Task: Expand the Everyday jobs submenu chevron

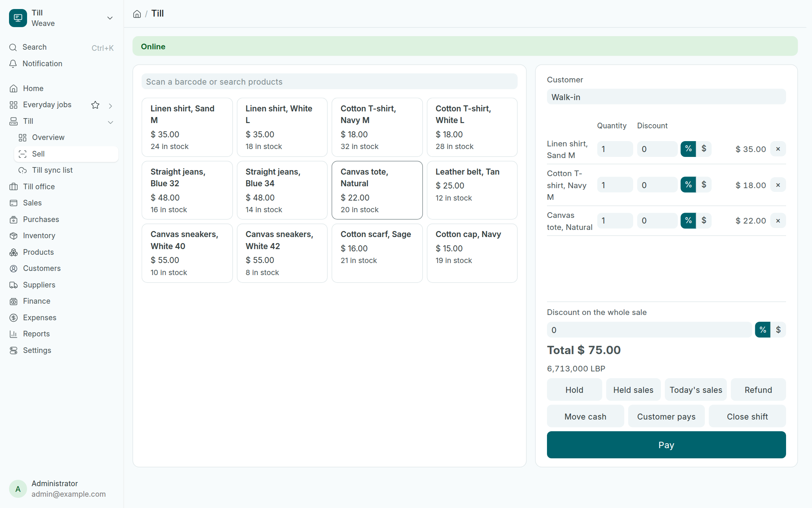Action: point(111,106)
